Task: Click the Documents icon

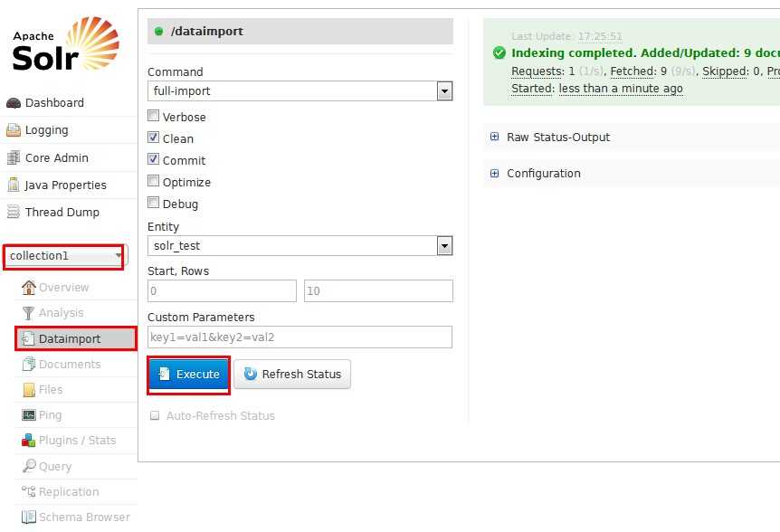Action: click(29, 364)
